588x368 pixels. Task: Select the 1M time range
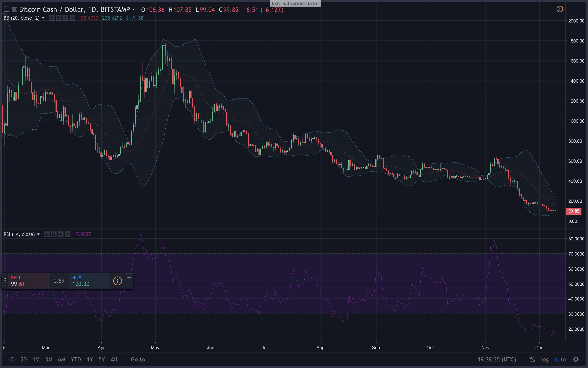(36, 359)
